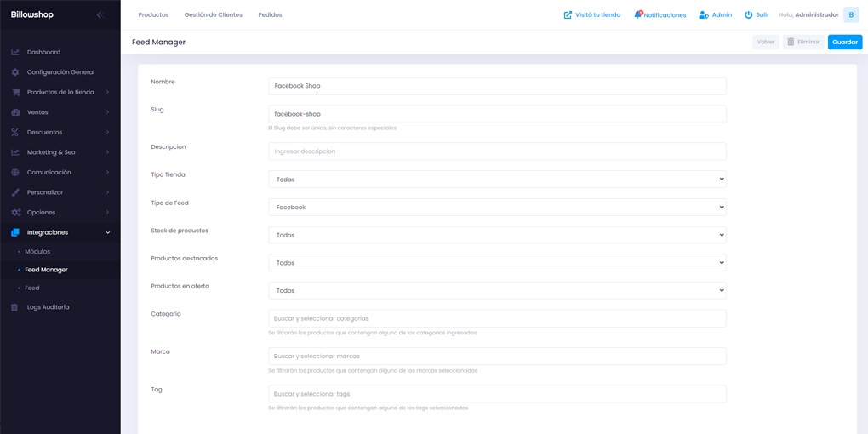Click the Configuración General gear icon
Viewport: 868px width, 434px height.
click(x=15, y=72)
